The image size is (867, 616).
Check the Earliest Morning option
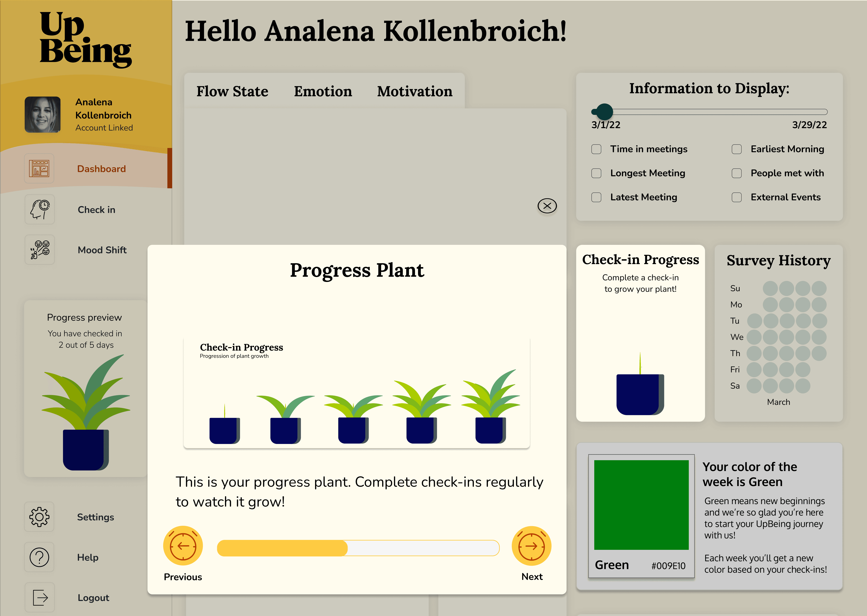pyautogui.click(x=736, y=149)
